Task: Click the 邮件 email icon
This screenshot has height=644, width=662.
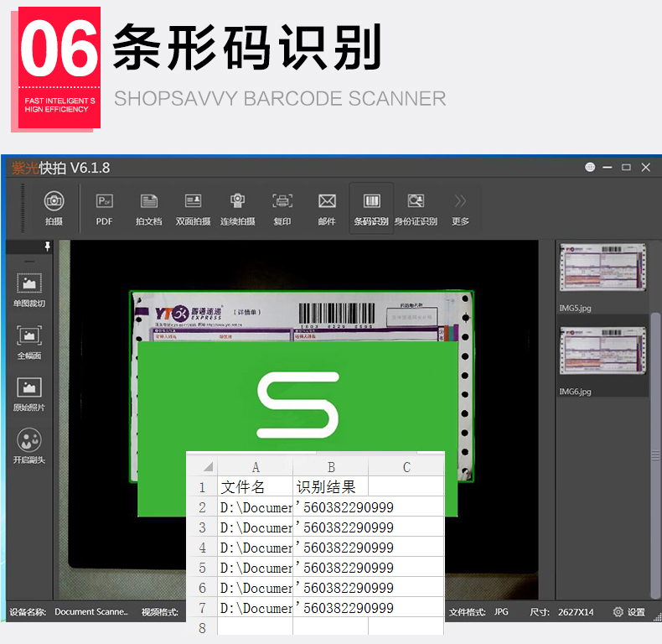Action: (327, 201)
